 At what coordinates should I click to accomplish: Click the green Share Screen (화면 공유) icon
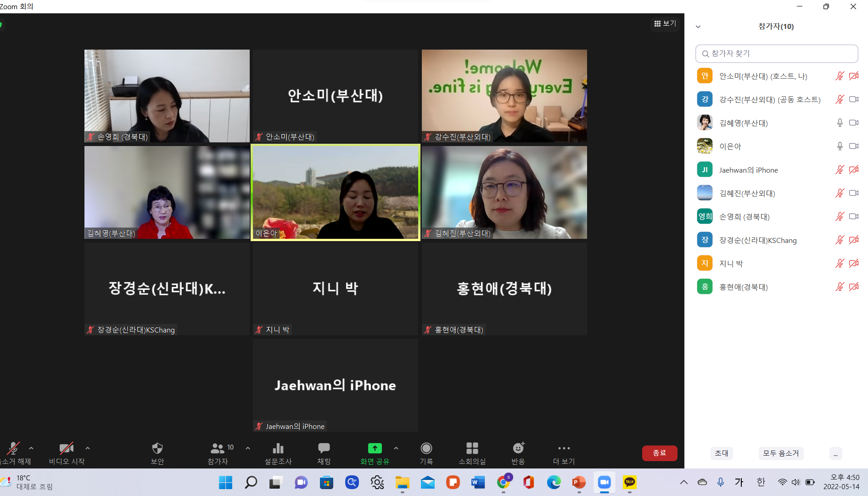pyautogui.click(x=375, y=449)
